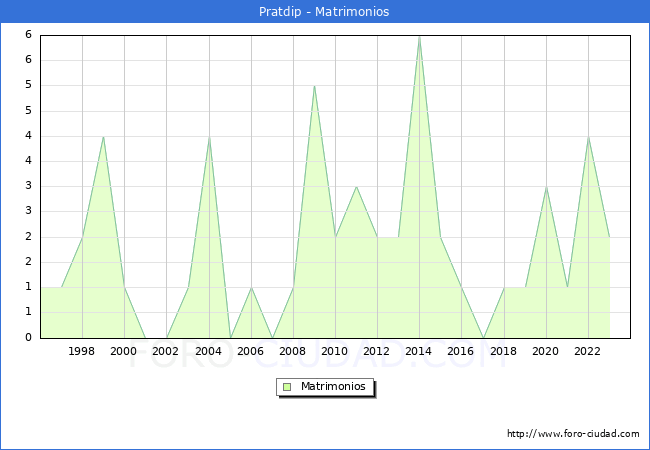Click the 2004 peak data point

click(209, 136)
